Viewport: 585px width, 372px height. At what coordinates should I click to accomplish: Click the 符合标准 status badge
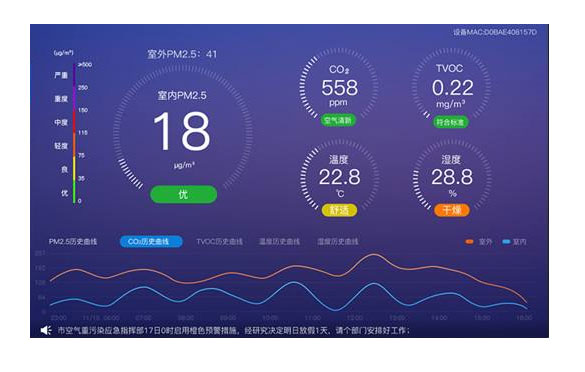(450, 122)
